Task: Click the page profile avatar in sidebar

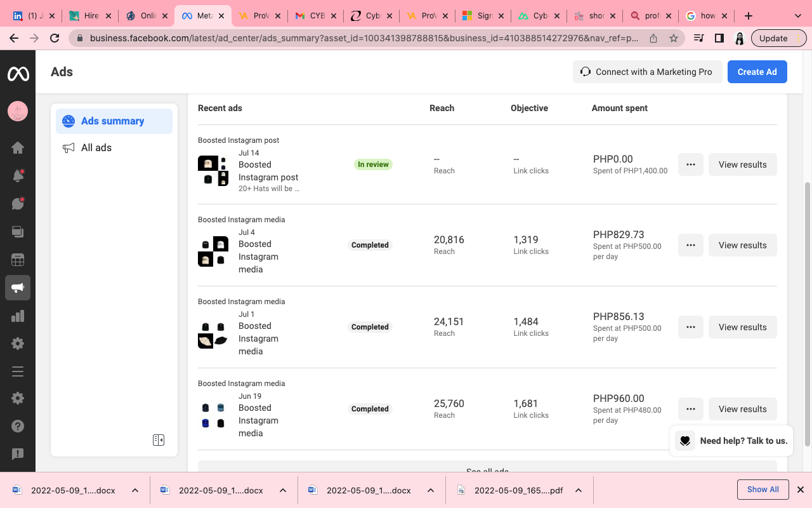Action: (x=18, y=112)
